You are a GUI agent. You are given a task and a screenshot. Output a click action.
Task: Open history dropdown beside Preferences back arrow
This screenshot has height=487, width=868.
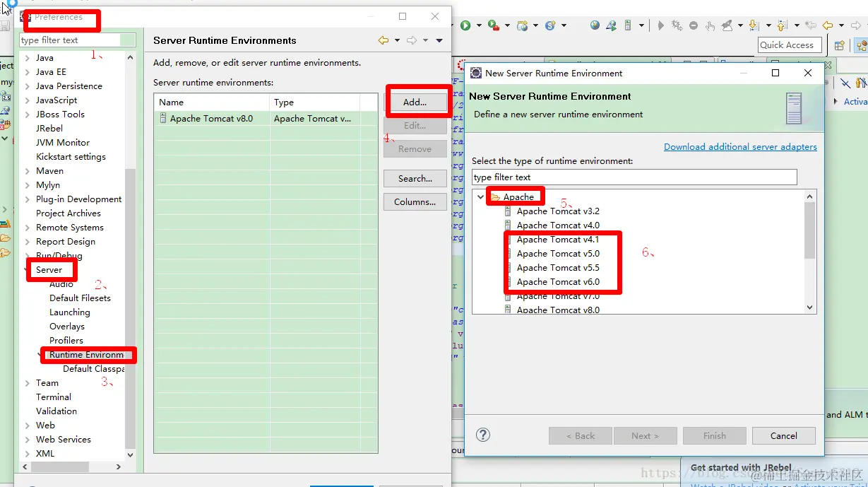pos(397,40)
